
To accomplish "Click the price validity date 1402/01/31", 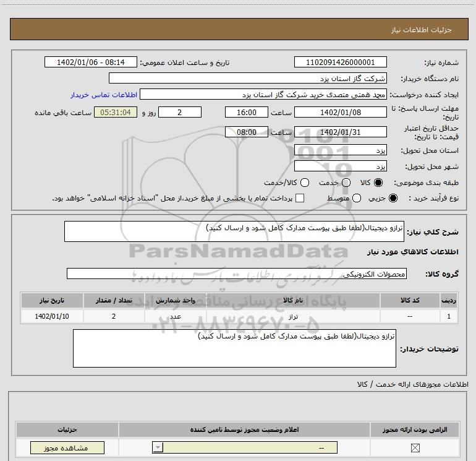I will (x=340, y=132).
